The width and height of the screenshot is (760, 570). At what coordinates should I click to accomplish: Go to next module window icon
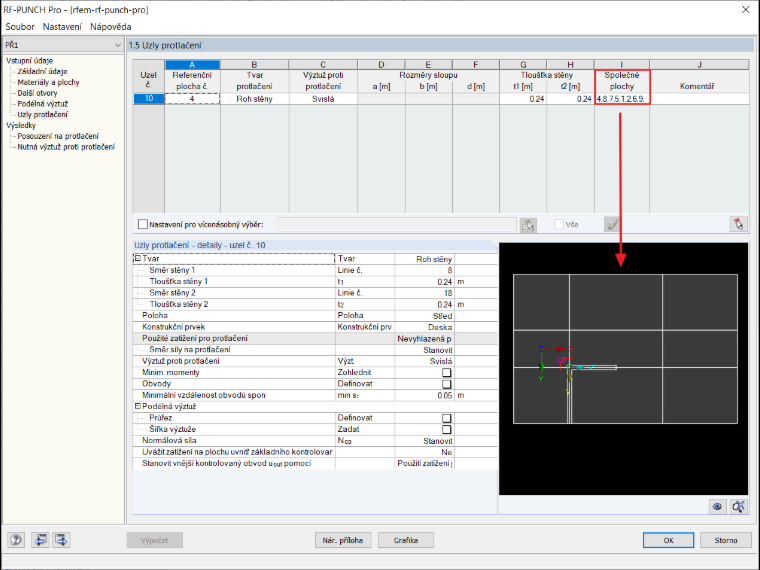(62, 539)
